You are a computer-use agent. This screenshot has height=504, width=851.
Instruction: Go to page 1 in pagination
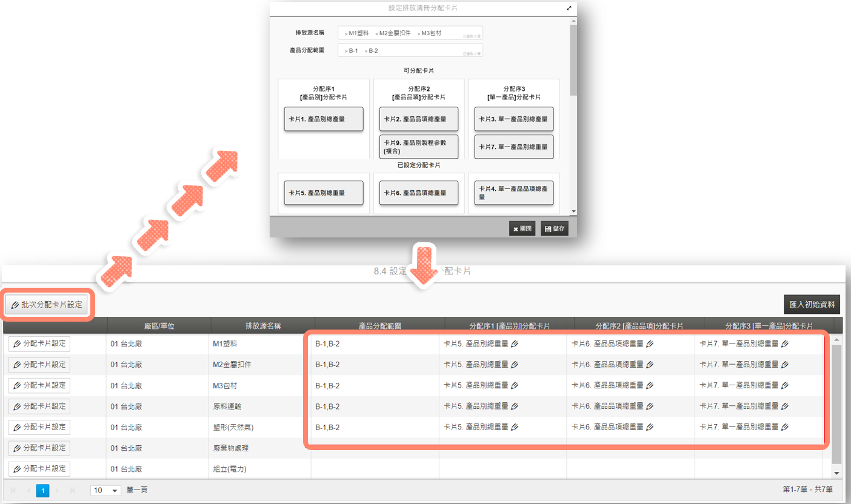tap(42, 490)
